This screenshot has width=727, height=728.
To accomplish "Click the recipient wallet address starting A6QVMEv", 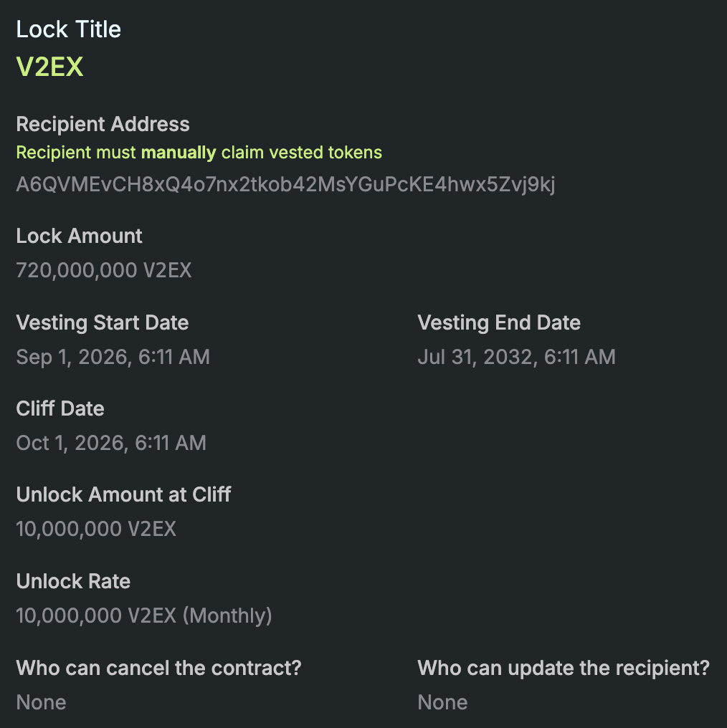I will pos(285,185).
